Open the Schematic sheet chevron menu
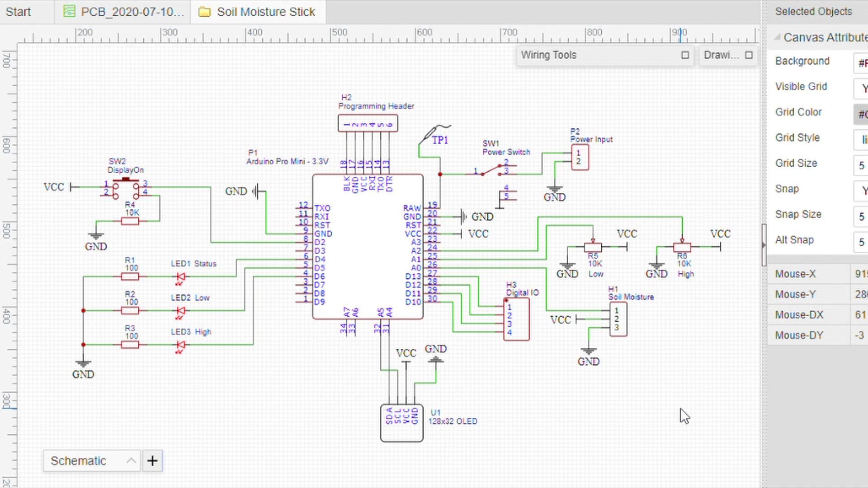 131,461
